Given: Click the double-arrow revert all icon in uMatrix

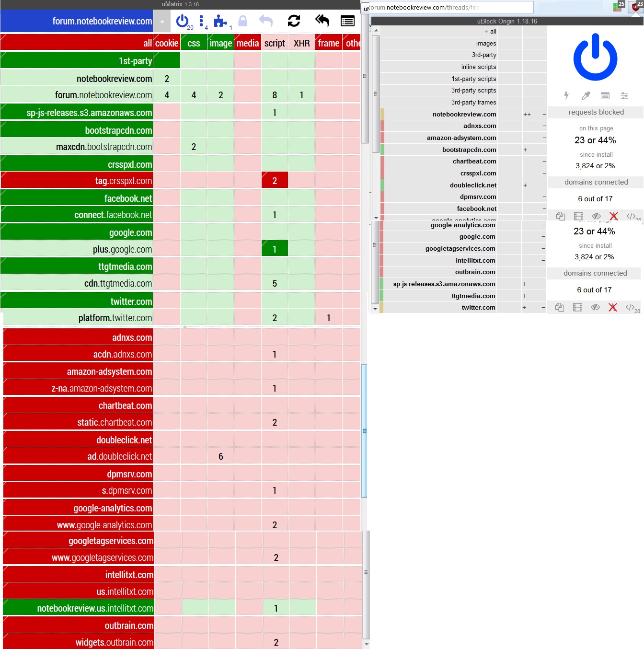Looking at the screenshot, I should pyautogui.click(x=322, y=21).
